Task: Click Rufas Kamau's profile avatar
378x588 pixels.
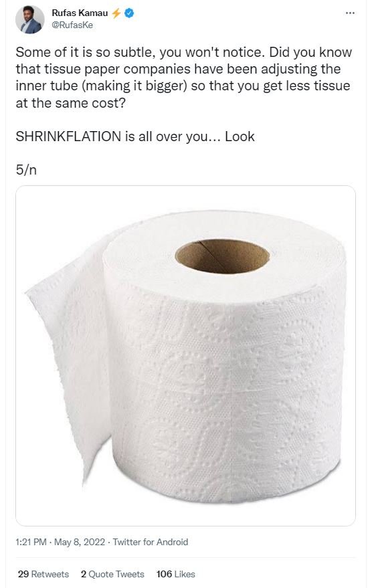Action: [29, 20]
